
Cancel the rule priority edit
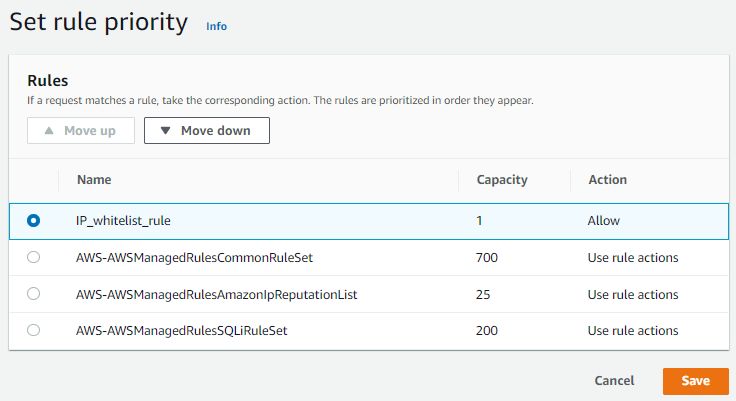click(614, 381)
